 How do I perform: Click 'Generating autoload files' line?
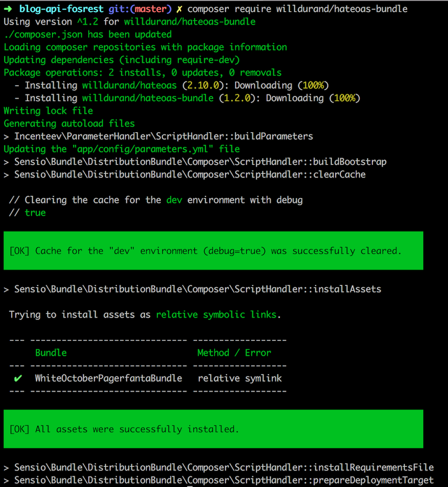tap(69, 124)
